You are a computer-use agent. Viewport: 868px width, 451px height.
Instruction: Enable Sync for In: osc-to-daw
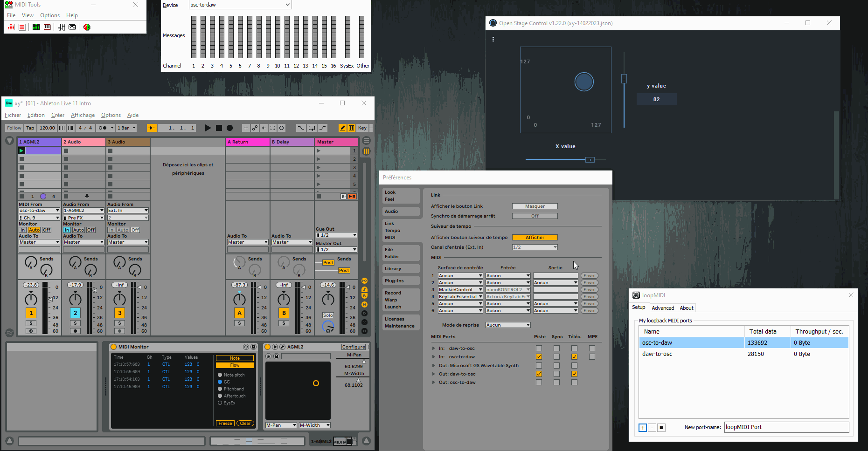556,357
